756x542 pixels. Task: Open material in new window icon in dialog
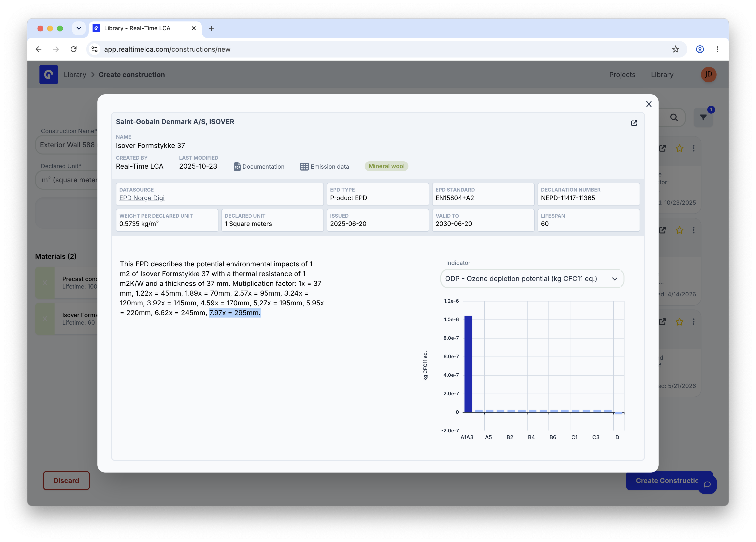coord(634,123)
